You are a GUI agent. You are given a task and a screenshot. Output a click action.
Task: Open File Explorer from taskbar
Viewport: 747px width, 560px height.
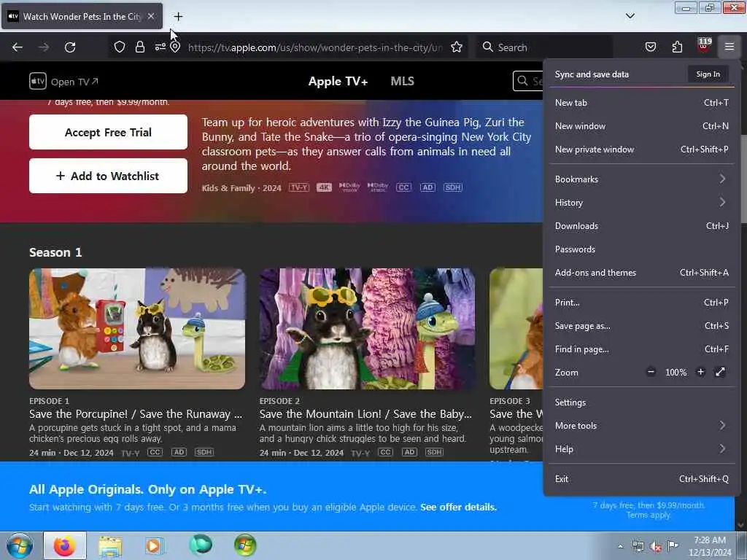coord(110,545)
